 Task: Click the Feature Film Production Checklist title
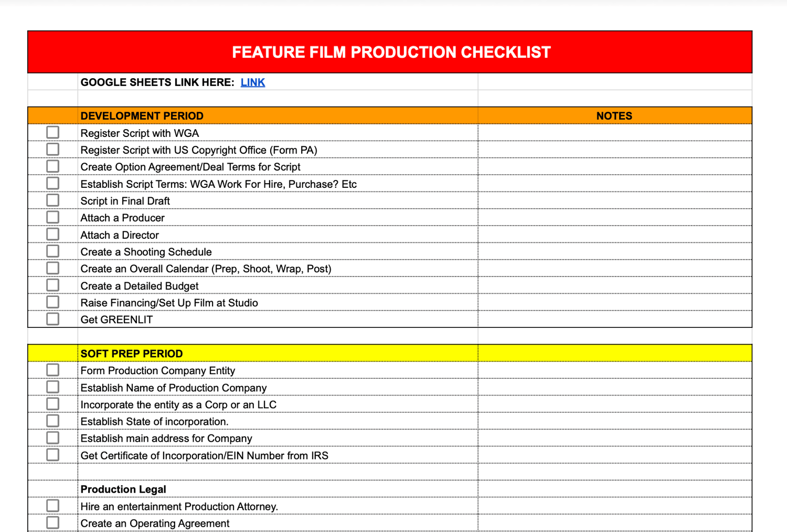click(391, 52)
